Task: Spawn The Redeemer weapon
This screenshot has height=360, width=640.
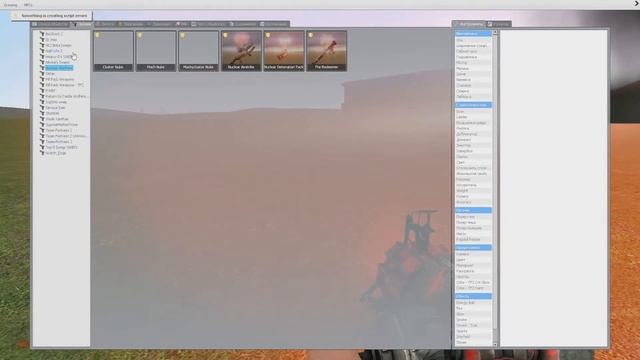Action: click(326, 51)
